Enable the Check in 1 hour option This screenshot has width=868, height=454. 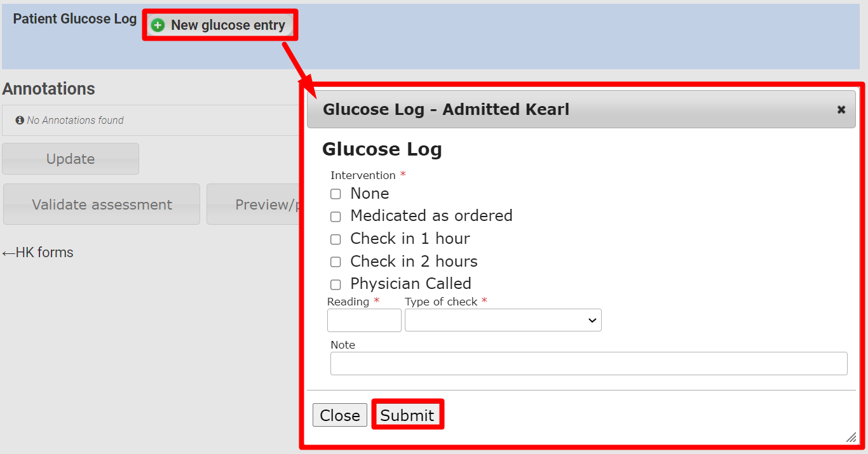coord(336,239)
